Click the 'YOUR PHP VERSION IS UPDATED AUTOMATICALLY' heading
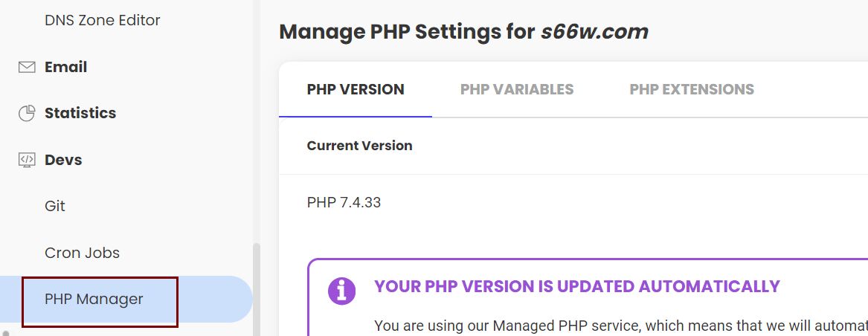Image resolution: width=868 pixels, height=336 pixels. [577, 286]
